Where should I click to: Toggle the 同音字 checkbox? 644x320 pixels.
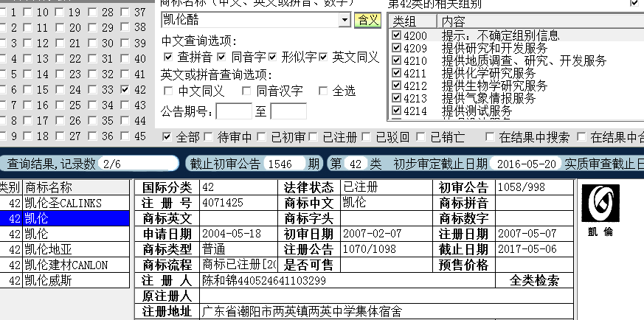click(222, 57)
